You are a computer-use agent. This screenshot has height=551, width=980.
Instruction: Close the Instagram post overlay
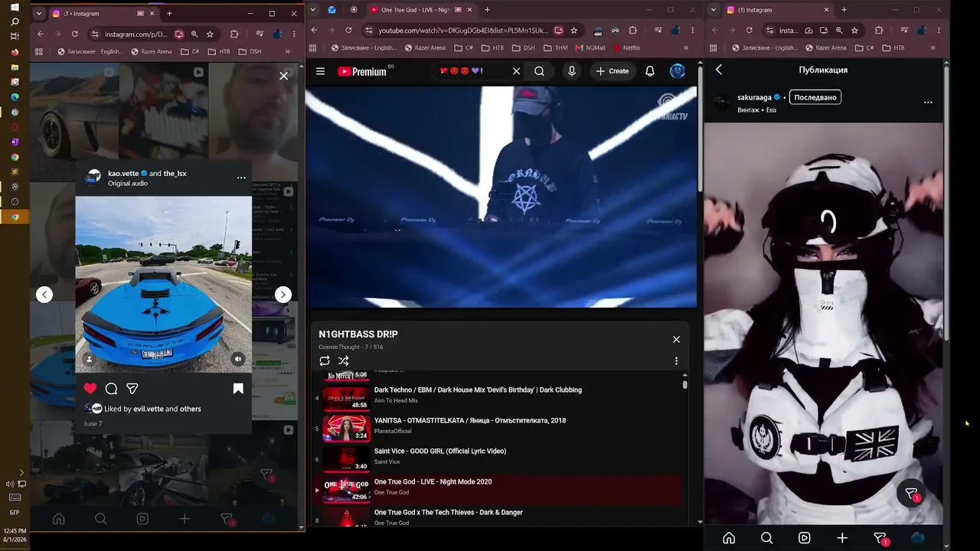pyautogui.click(x=284, y=76)
